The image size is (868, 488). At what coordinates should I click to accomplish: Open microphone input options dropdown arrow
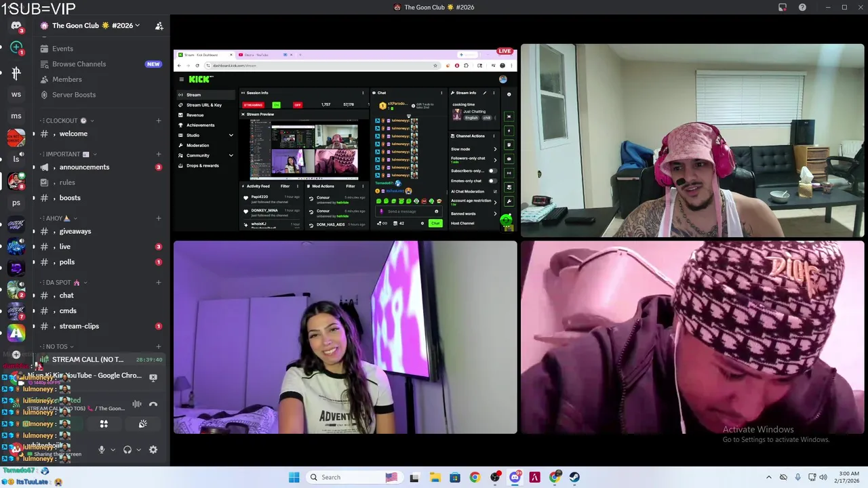(x=113, y=449)
